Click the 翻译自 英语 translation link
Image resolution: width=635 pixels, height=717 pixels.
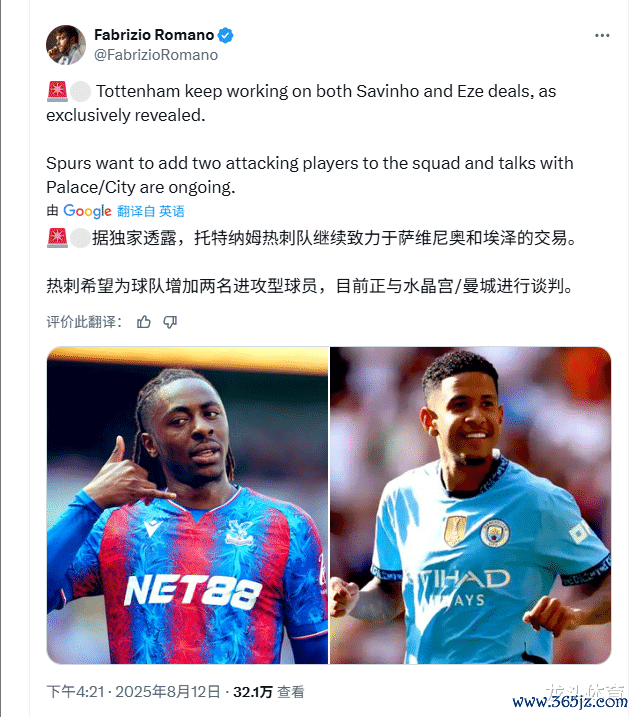[151, 211]
